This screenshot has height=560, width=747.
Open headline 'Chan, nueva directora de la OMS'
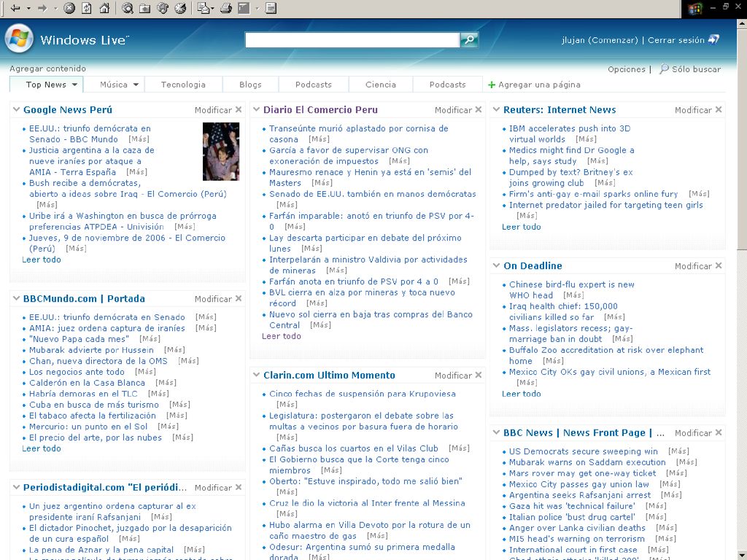click(x=98, y=361)
